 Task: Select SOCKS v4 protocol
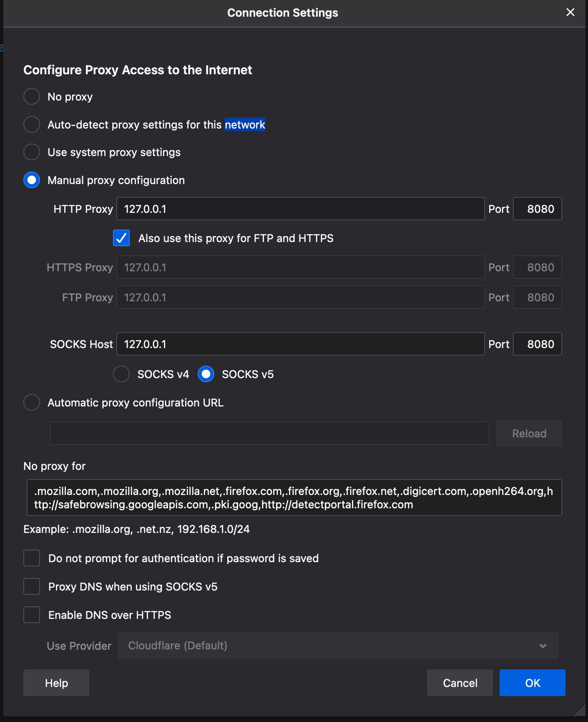[x=121, y=374]
